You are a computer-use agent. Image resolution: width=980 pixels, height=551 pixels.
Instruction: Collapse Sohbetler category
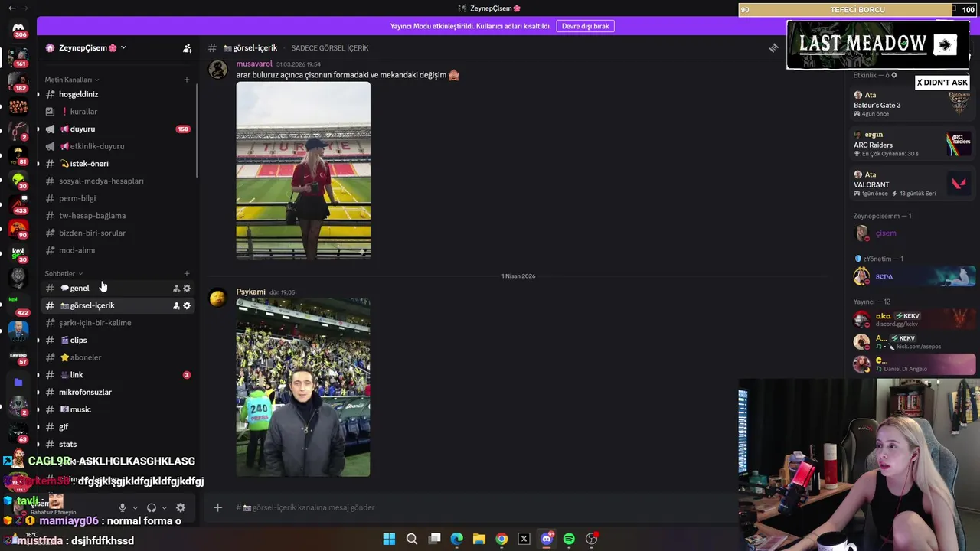point(64,274)
